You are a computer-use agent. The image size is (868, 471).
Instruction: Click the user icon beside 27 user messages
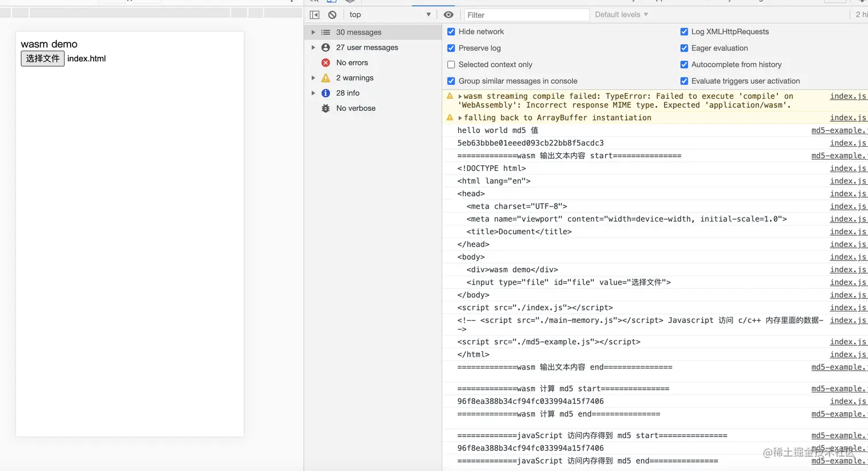[x=325, y=48]
